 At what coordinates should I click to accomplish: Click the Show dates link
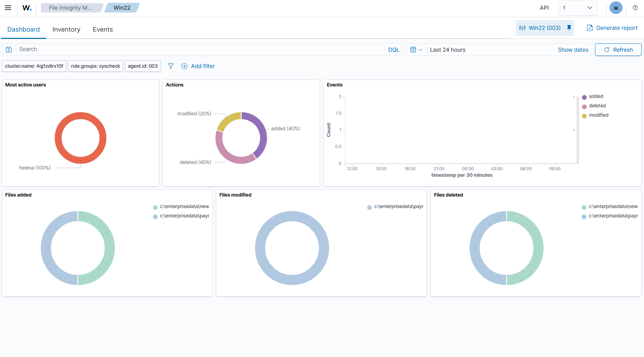click(x=573, y=50)
